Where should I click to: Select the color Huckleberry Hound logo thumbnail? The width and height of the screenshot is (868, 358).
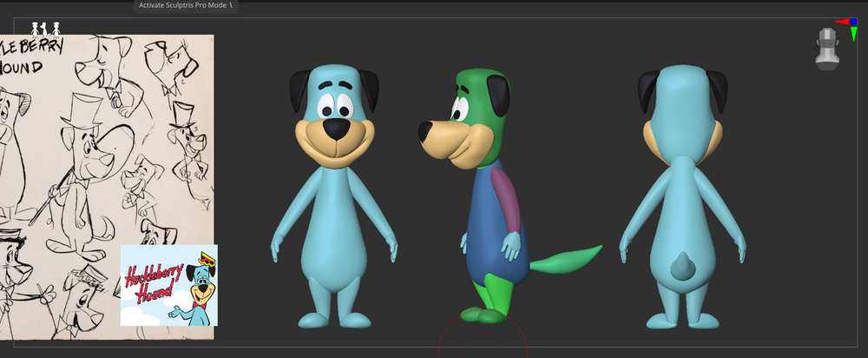[168, 284]
